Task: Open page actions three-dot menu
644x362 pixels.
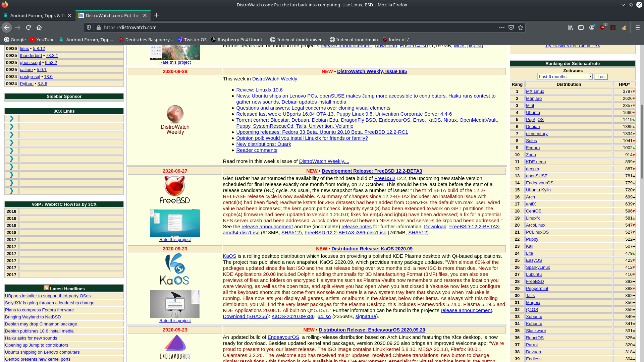Action: tap(502, 27)
